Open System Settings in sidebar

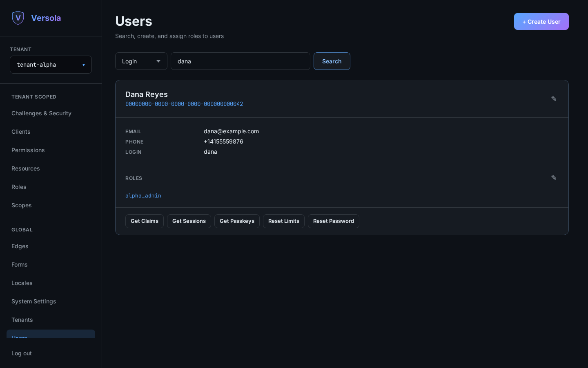tap(51, 301)
